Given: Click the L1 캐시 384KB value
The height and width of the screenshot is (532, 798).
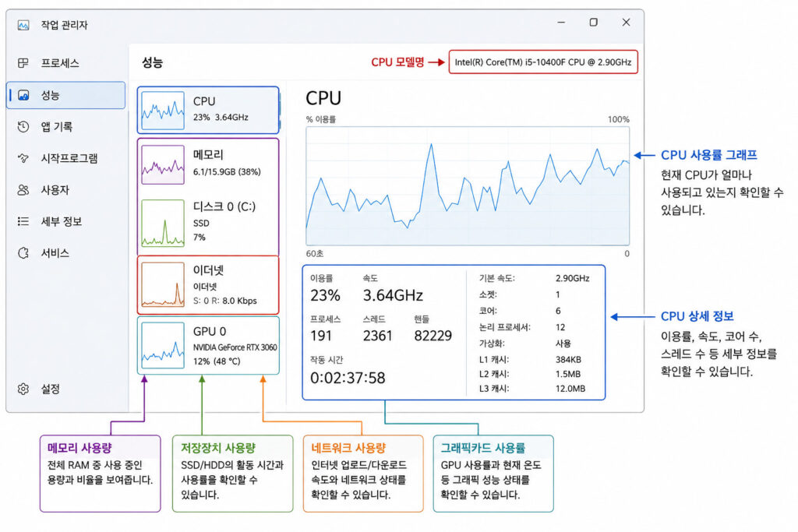Looking at the screenshot, I should click(568, 360).
